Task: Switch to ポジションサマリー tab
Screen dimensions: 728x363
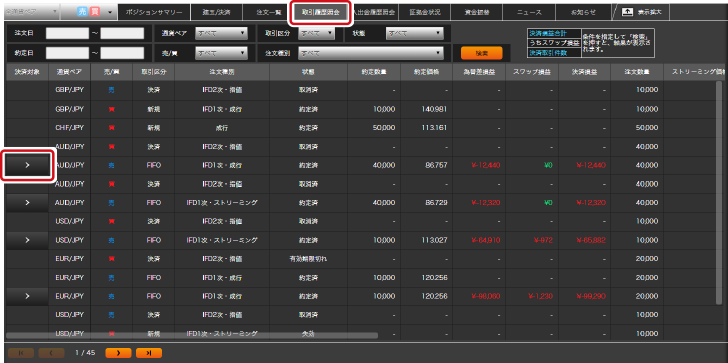Action: click(x=154, y=12)
